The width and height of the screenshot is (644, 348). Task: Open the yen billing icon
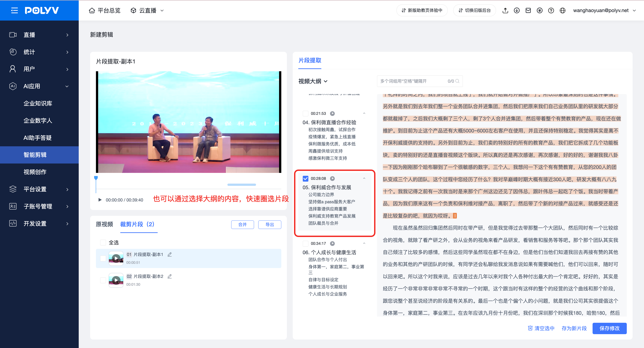pyautogui.click(x=540, y=10)
